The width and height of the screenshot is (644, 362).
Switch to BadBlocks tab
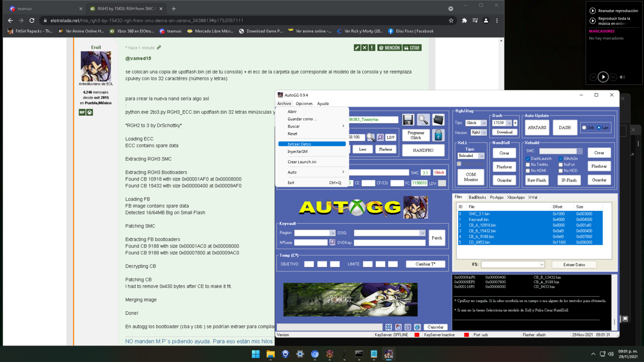[x=477, y=198]
